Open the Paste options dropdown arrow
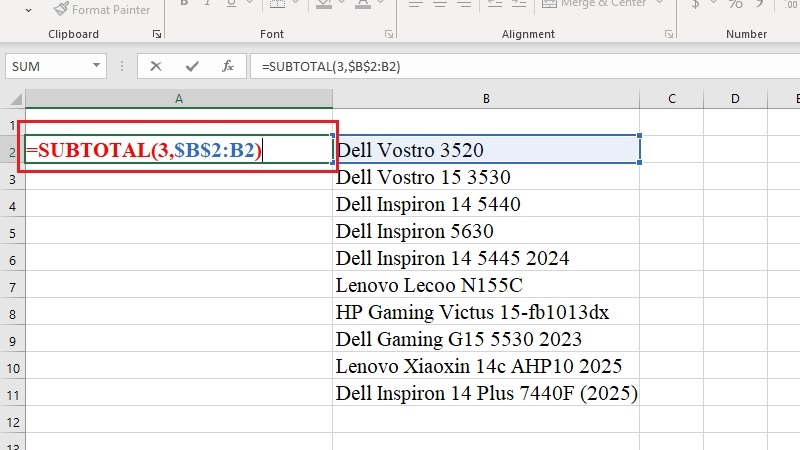 [x=28, y=10]
